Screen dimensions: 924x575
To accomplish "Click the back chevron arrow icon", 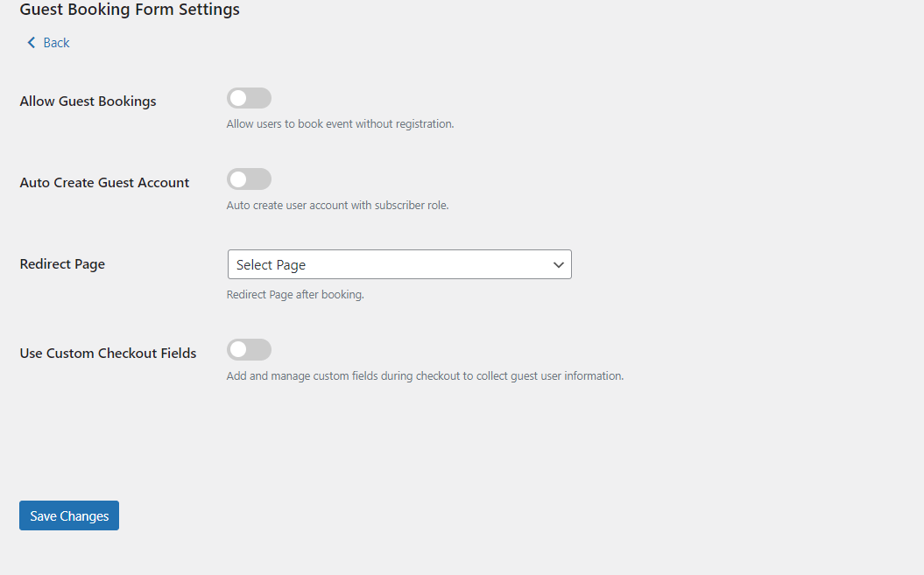I will [x=32, y=43].
